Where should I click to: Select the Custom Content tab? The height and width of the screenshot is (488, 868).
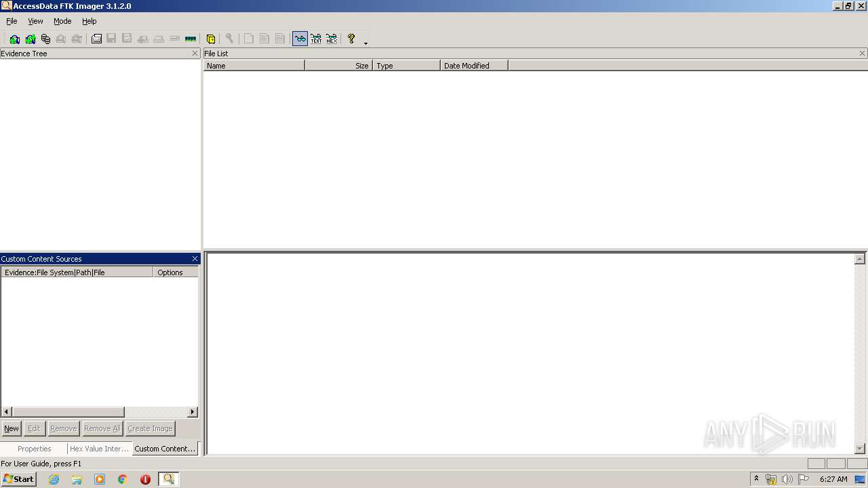click(165, 449)
